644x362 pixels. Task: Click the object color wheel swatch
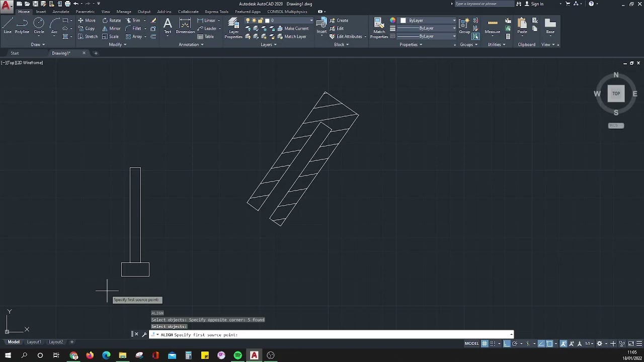coord(393,21)
